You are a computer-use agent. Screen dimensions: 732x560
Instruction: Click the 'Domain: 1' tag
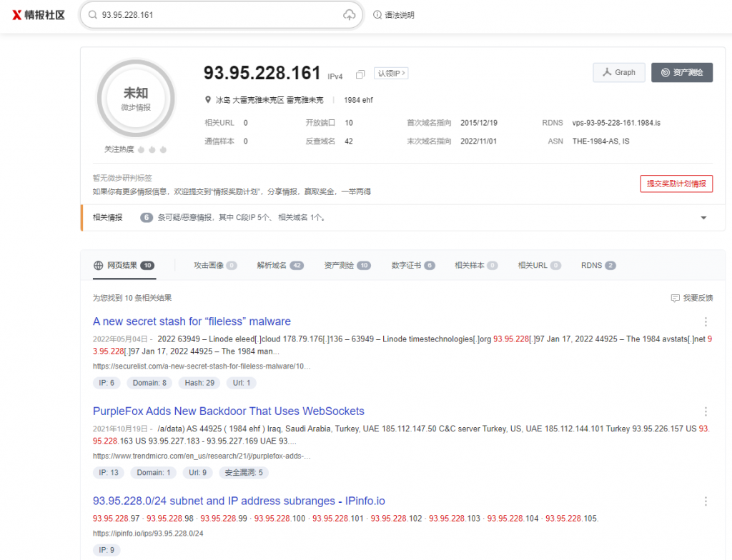[153, 473]
